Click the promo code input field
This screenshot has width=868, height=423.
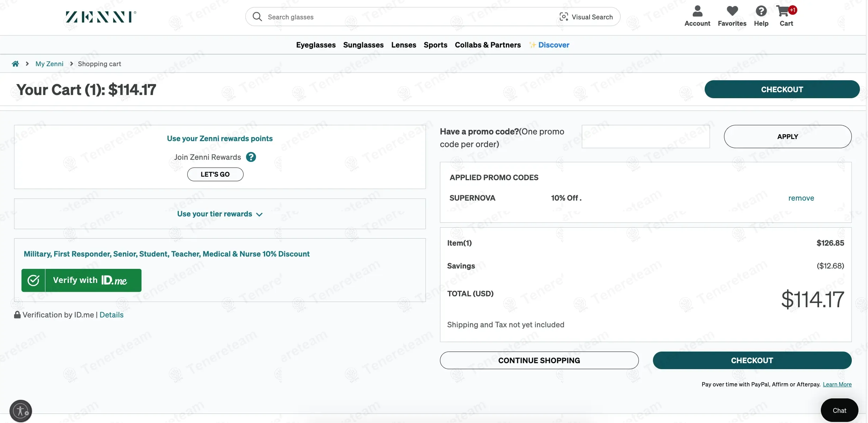tap(646, 137)
